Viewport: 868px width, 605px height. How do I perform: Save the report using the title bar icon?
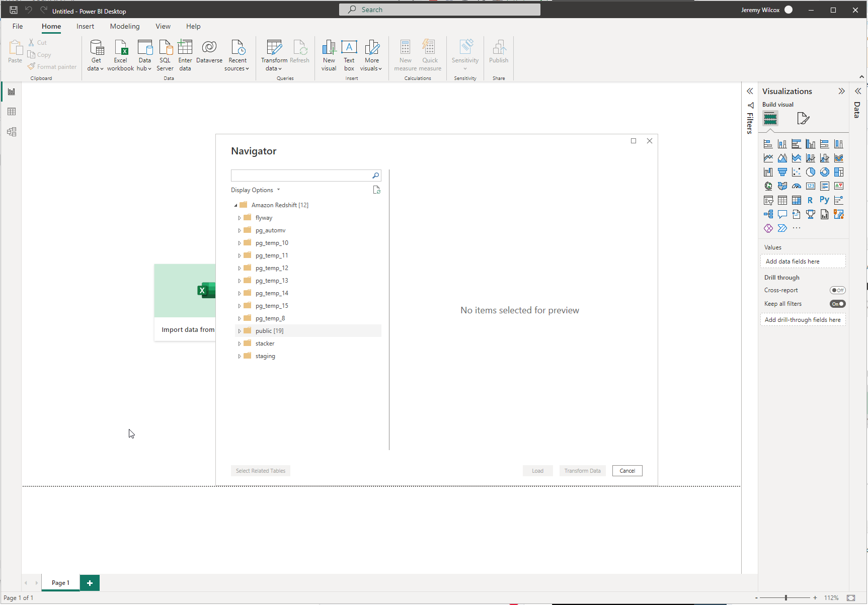(14, 10)
